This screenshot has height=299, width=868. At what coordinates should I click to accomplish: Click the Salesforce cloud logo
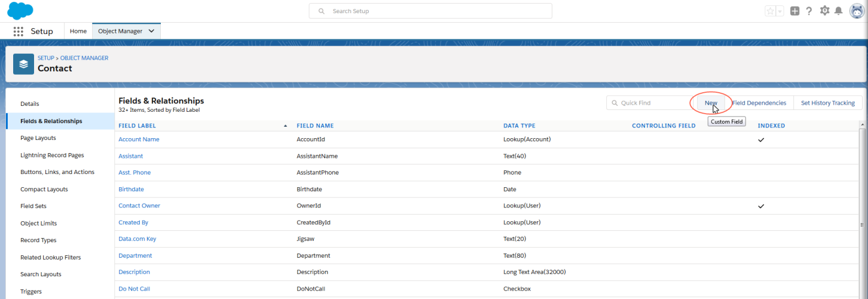20,10
